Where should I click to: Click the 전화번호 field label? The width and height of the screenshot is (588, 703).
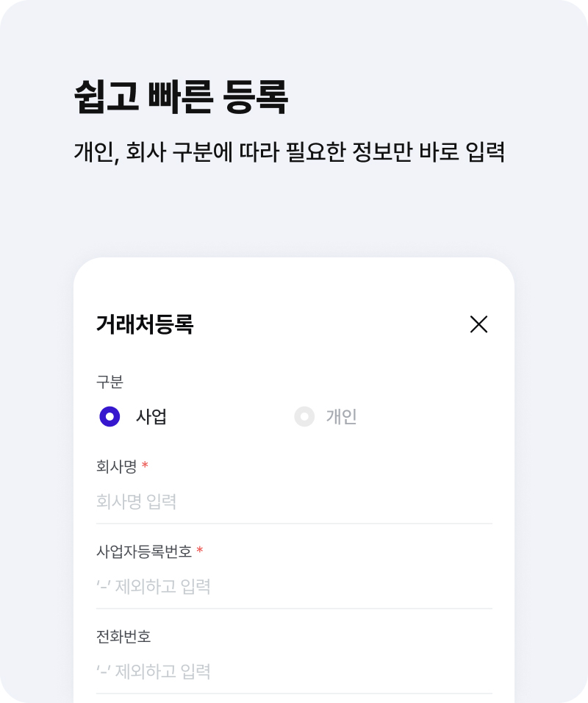[x=123, y=636]
